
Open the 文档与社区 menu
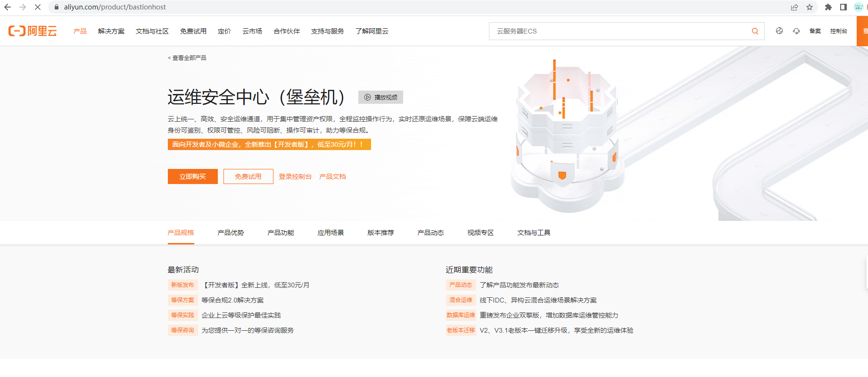tap(152, 31)
